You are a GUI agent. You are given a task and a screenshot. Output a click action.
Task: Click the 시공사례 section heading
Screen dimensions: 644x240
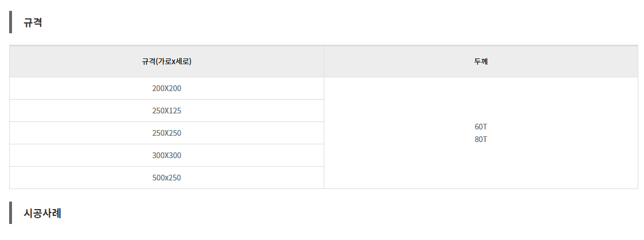click(42, 213)
